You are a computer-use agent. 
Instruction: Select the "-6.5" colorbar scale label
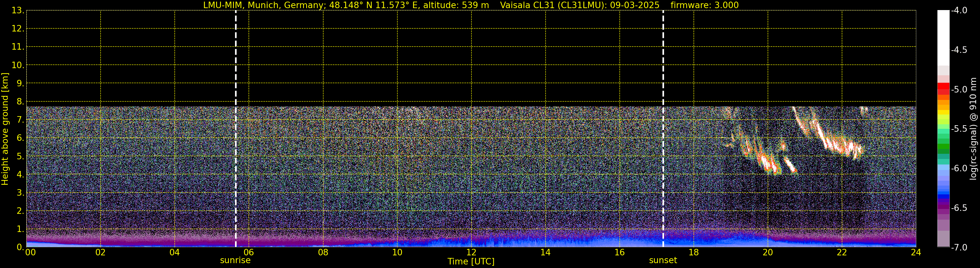click(959, 208)
